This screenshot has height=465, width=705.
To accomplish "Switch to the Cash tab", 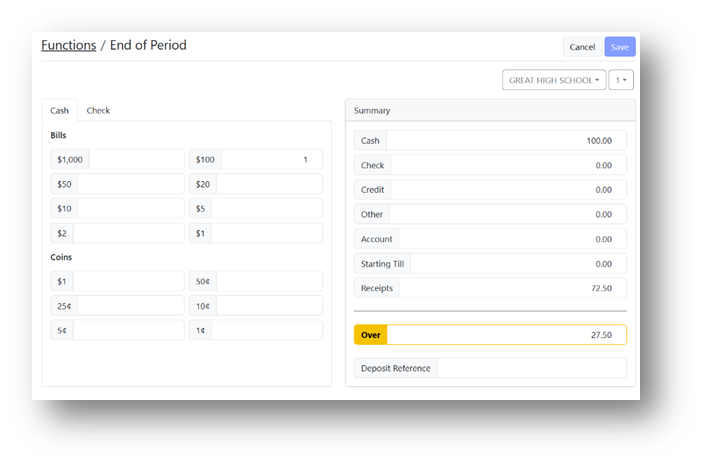I will tap(59, 111).
